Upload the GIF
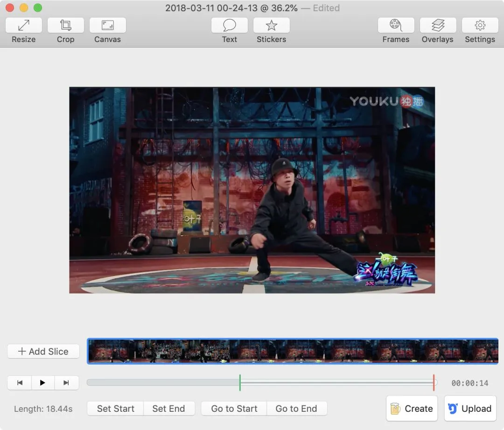 tap(470, 409)
